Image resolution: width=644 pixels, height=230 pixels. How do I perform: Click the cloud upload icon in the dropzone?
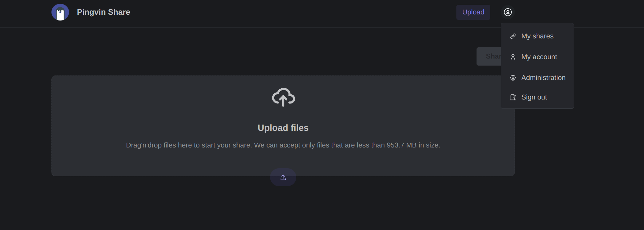coord(283,97)
